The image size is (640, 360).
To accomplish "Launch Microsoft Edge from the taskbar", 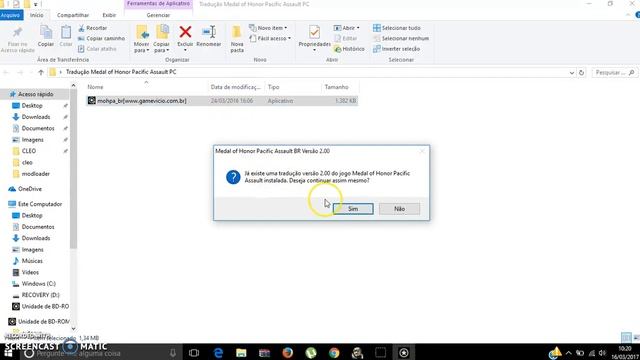I will point(218,353).
